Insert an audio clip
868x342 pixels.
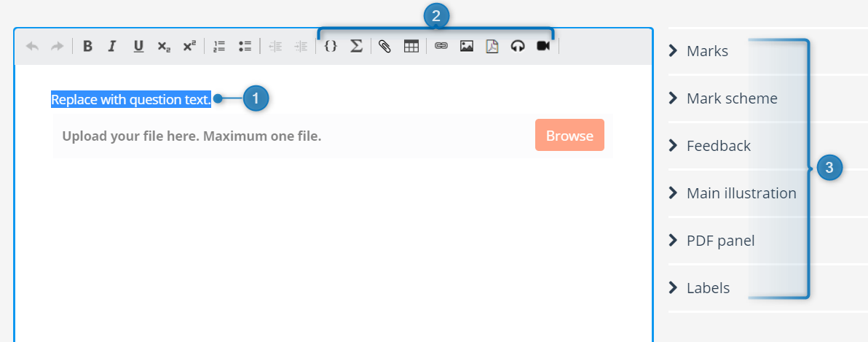518,47
